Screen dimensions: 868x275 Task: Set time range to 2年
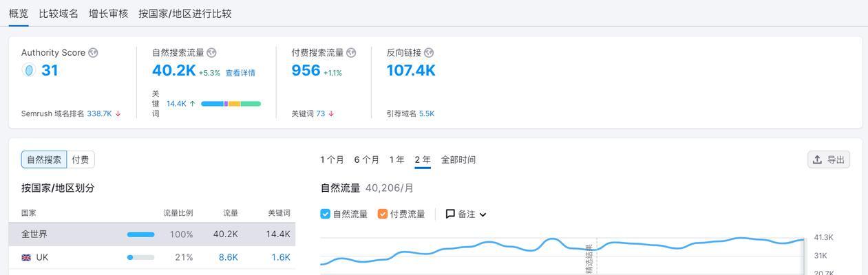[423, 159]
